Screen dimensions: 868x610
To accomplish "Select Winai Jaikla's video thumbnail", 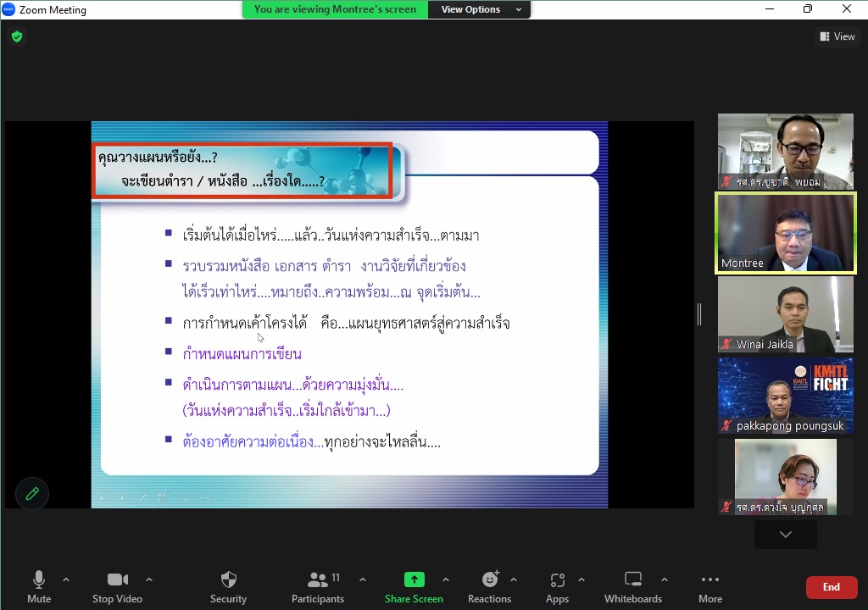I will tap(786, 314).
